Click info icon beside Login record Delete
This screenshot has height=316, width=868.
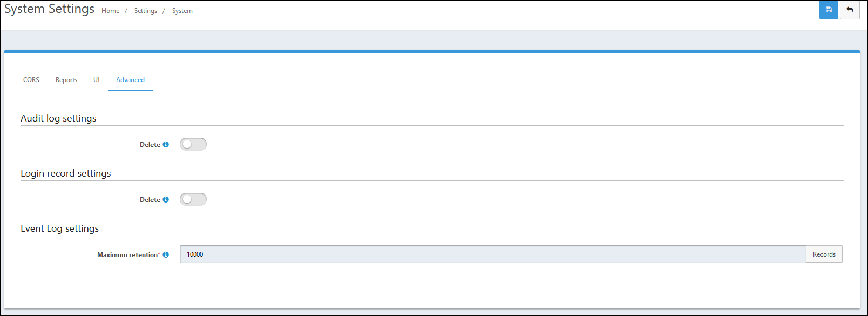(x=166, y=199)
